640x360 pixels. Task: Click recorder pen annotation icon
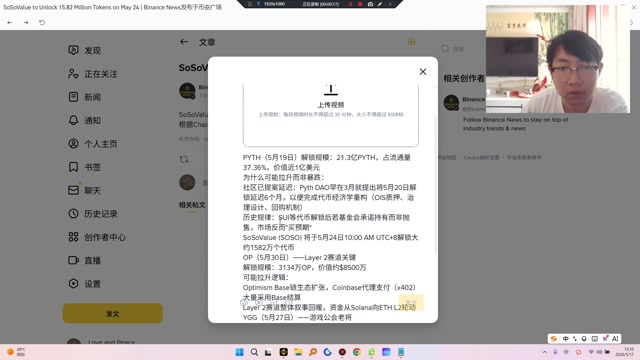pyautogui.click(x=380, y=4)
